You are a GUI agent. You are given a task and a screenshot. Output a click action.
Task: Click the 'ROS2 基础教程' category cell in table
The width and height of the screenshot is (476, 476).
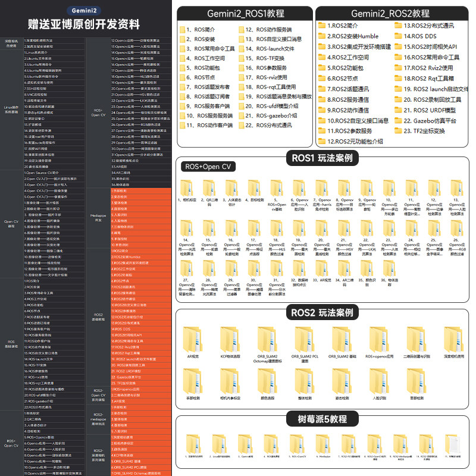point(98,317)
